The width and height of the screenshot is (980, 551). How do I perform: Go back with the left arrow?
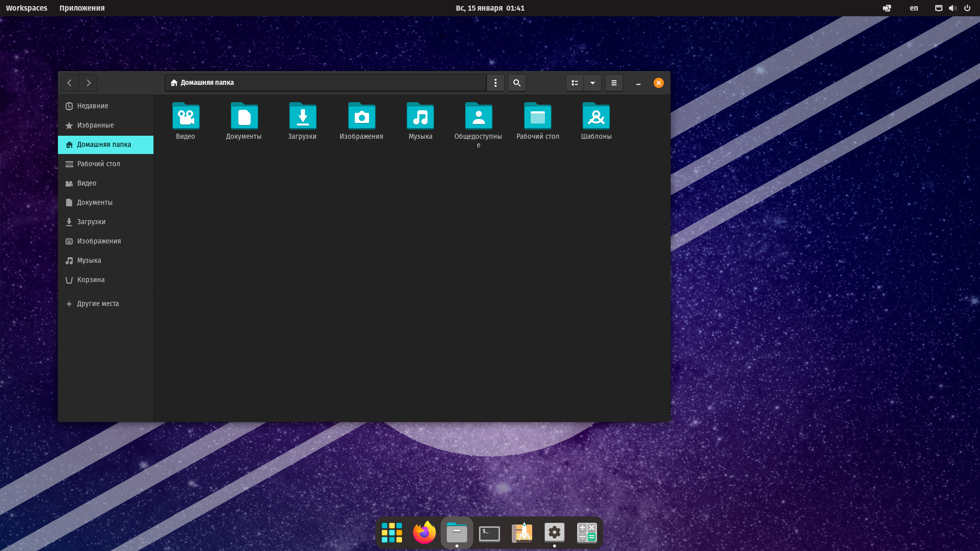tap(70, 83)
